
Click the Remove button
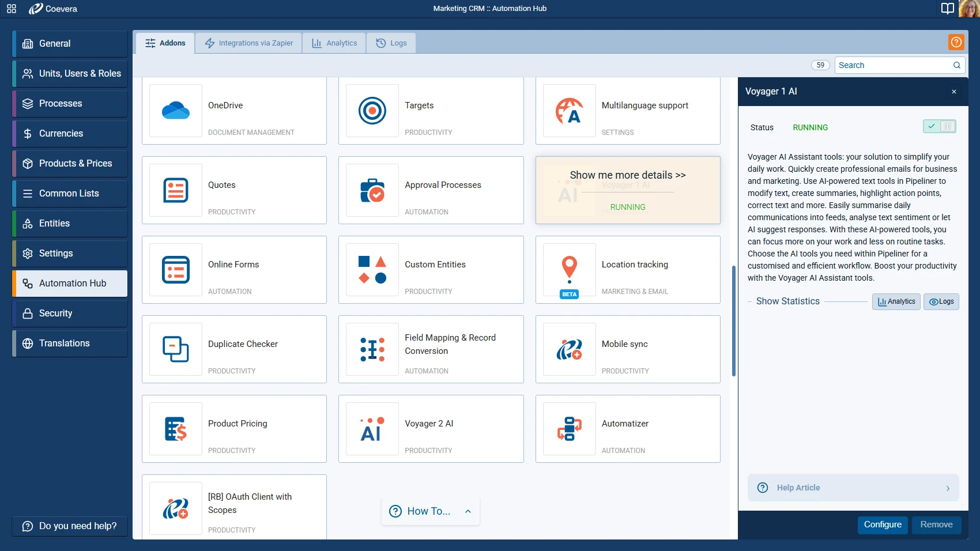[936, 524]
